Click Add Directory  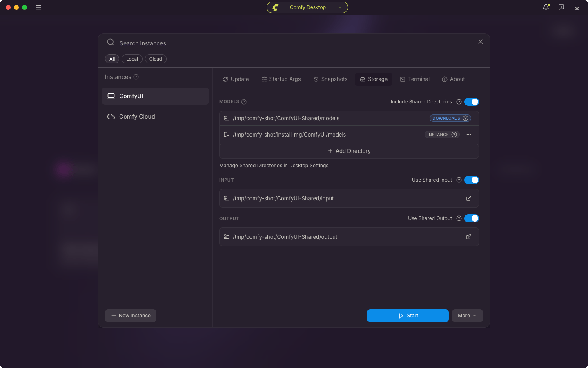tap(349, 151)
